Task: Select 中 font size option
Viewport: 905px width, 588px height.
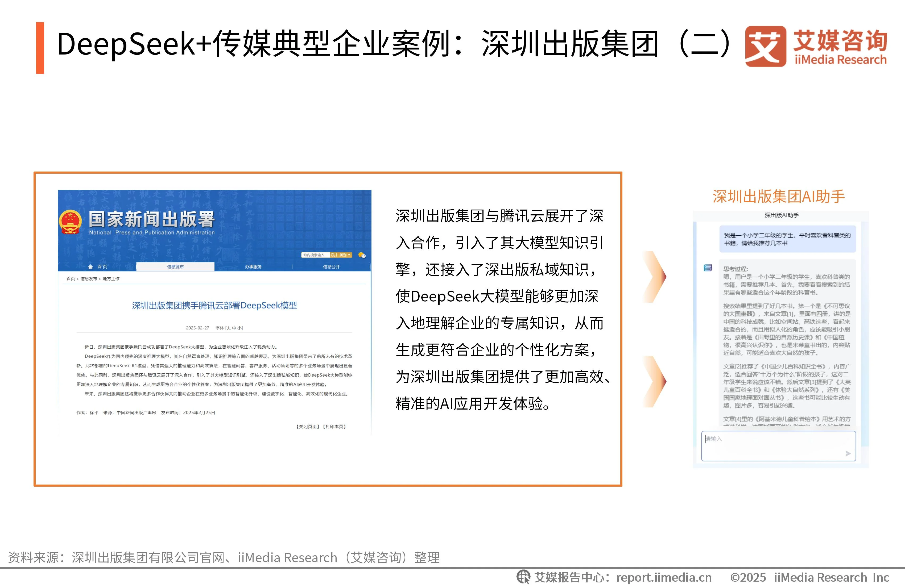Action: (234, 328)
